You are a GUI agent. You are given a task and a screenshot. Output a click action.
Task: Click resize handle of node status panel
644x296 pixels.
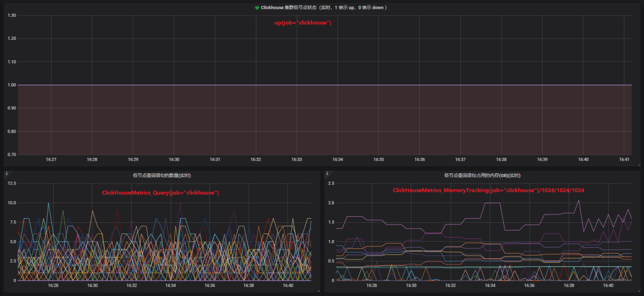[638, 164]
